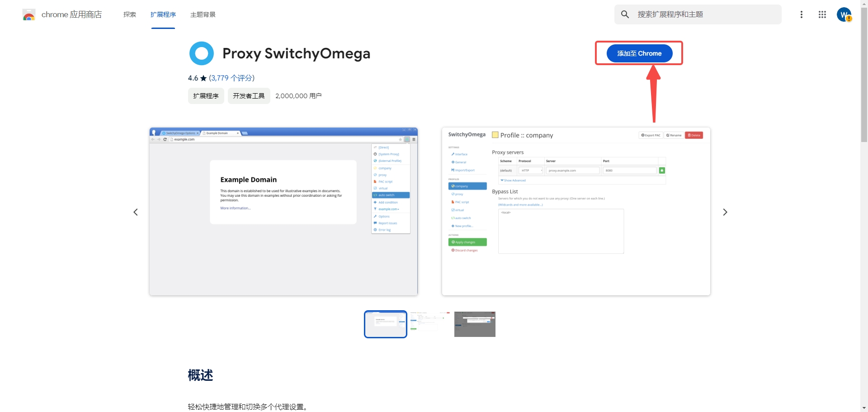Click the 添加至 Chrome button
868x412 pixels.
pos(639,53)
